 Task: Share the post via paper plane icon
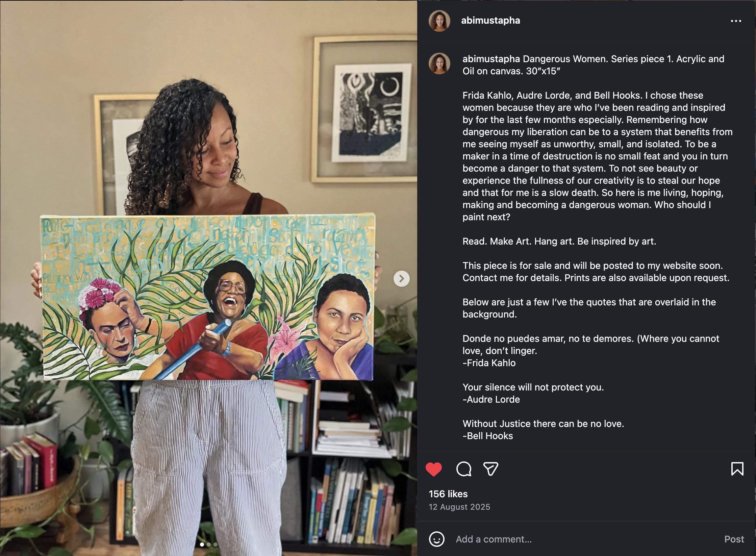[491, 469]
